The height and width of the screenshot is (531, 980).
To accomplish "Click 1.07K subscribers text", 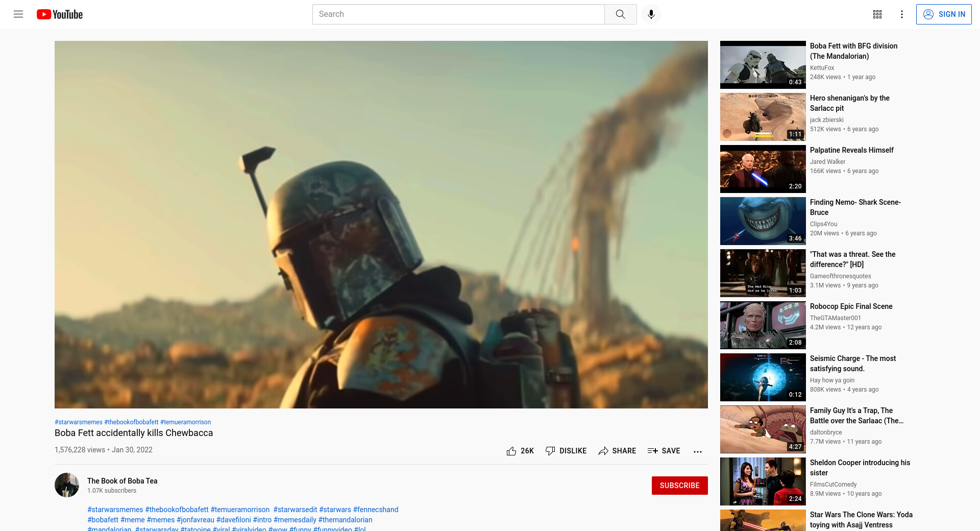I will pyautogui.click(x=112, y=491).
